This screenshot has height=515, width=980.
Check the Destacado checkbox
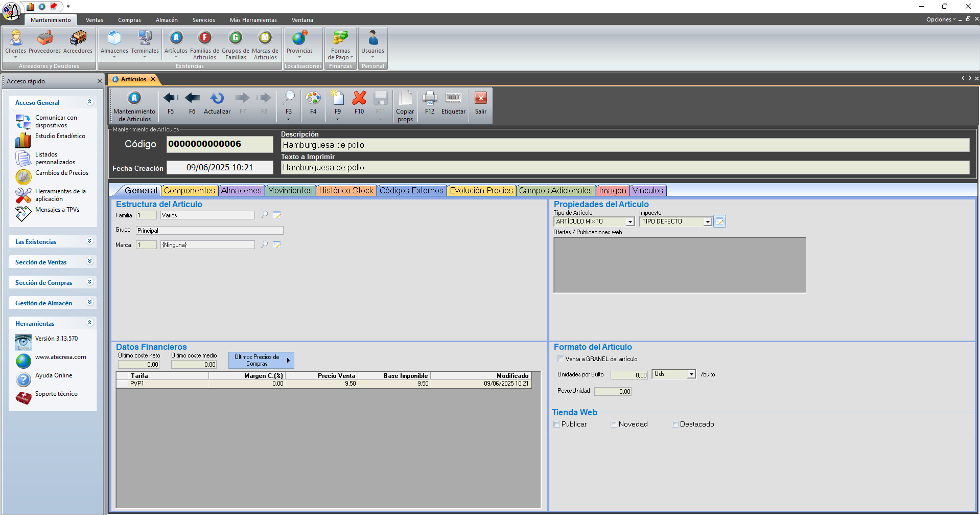(x=675, y=424)
